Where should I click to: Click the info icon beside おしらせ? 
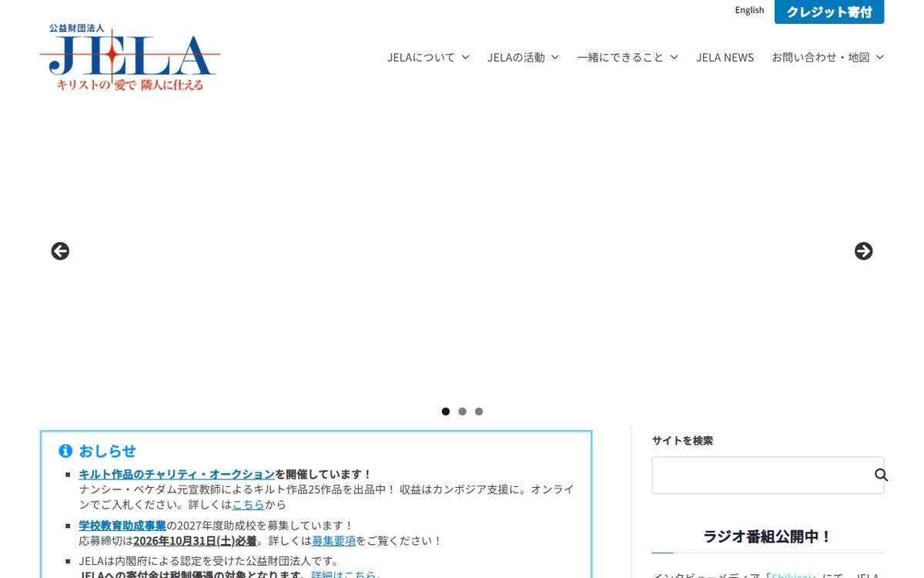65,451
